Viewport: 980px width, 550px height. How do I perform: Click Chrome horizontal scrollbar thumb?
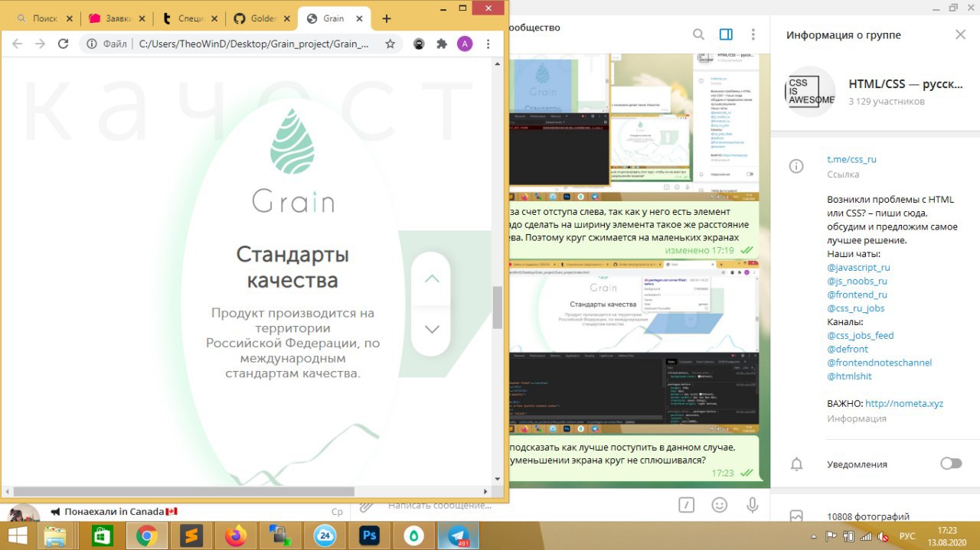(x=184, y=491)
